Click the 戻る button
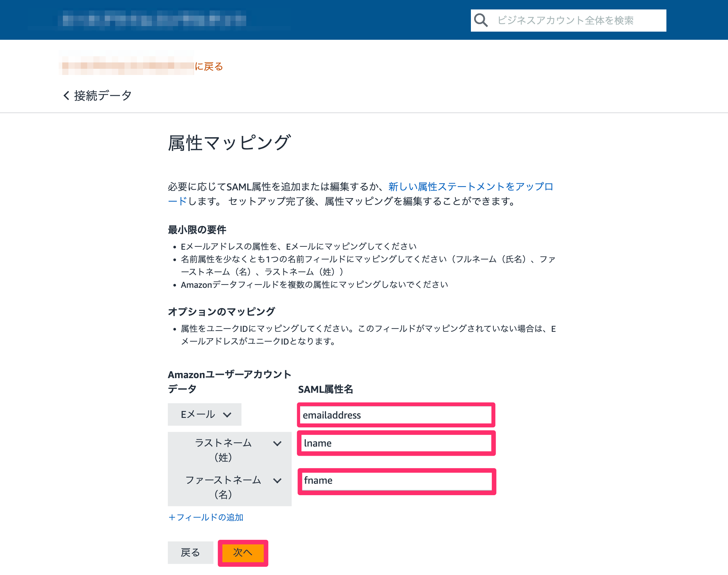728x575 pixels. (190, 552)
